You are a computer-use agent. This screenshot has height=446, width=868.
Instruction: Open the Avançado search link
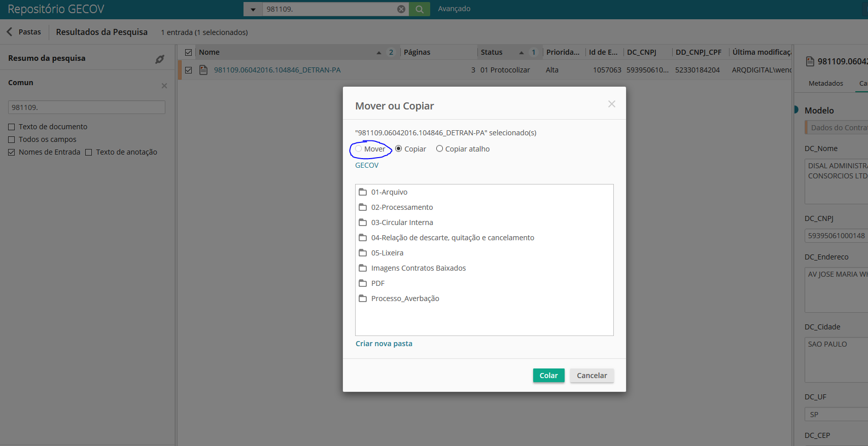[x=454, y=9]
